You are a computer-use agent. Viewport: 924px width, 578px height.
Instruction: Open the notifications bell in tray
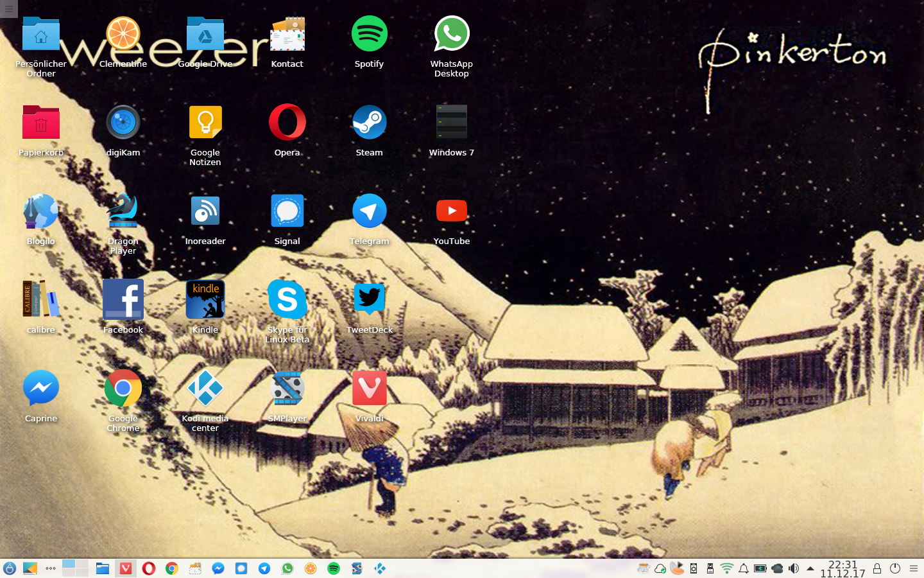click(744, 568)
